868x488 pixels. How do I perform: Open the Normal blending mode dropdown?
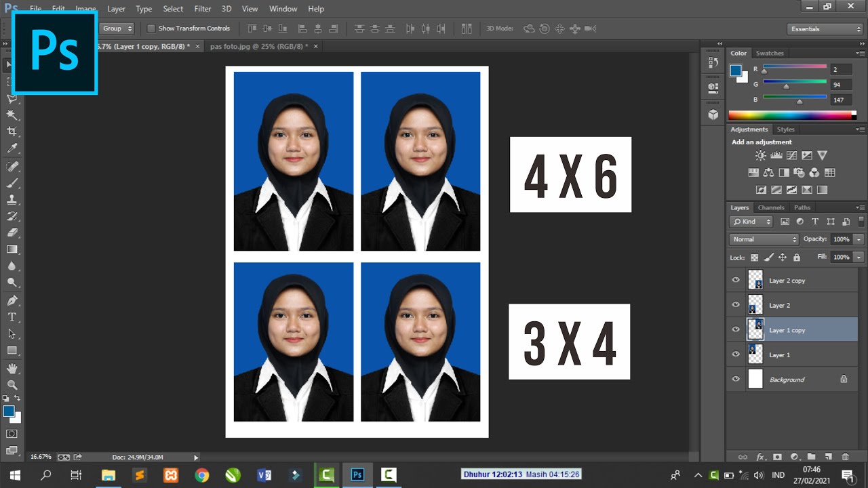764,239
